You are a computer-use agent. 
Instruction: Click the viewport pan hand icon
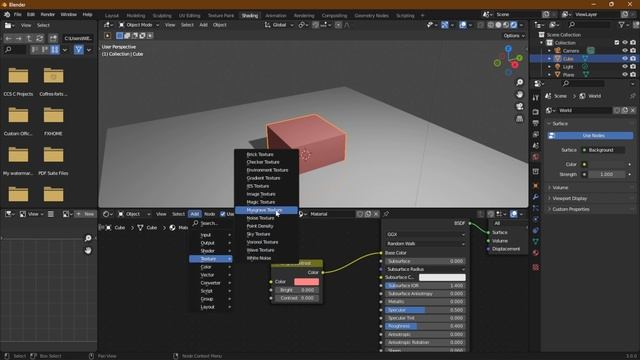(520, 94)
